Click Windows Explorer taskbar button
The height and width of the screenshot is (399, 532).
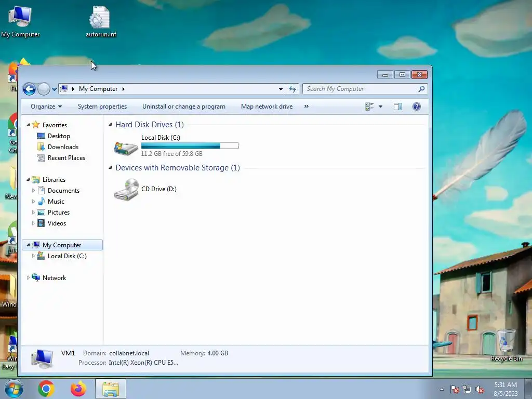(111, 389)
